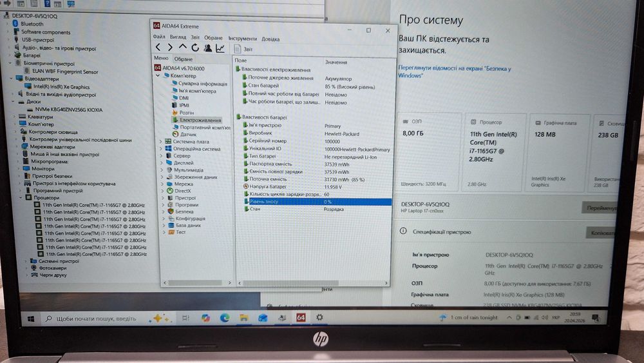Open the Інструменти menu in AIDA64

(x=243, y=39)
